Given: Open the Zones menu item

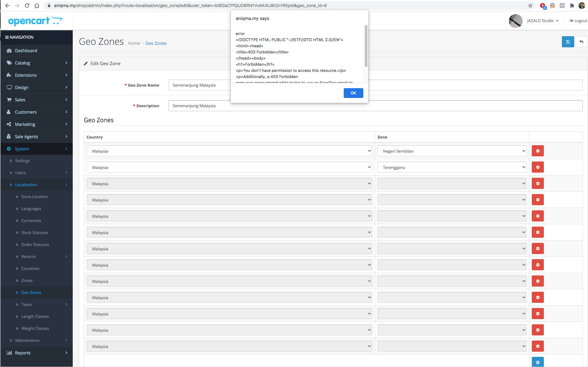Looking at the screenshot, I should (27, 280).
